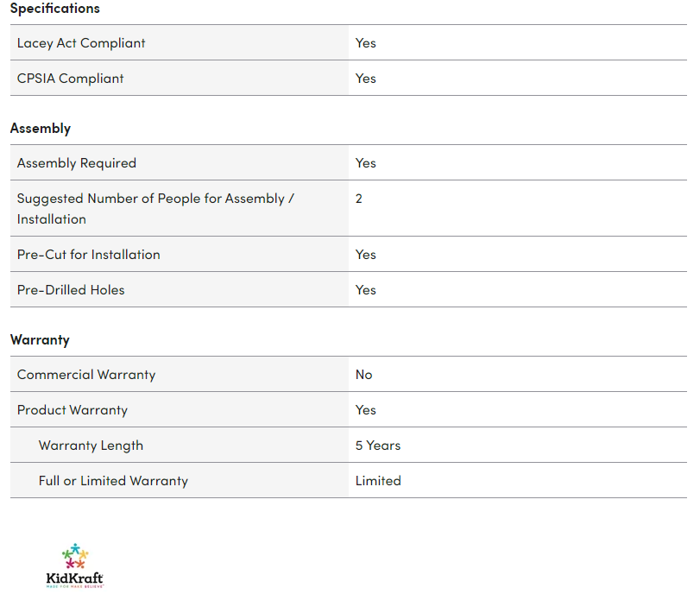
Task: Click the "5 Years" warranty length value
Action: pos(378,446)
